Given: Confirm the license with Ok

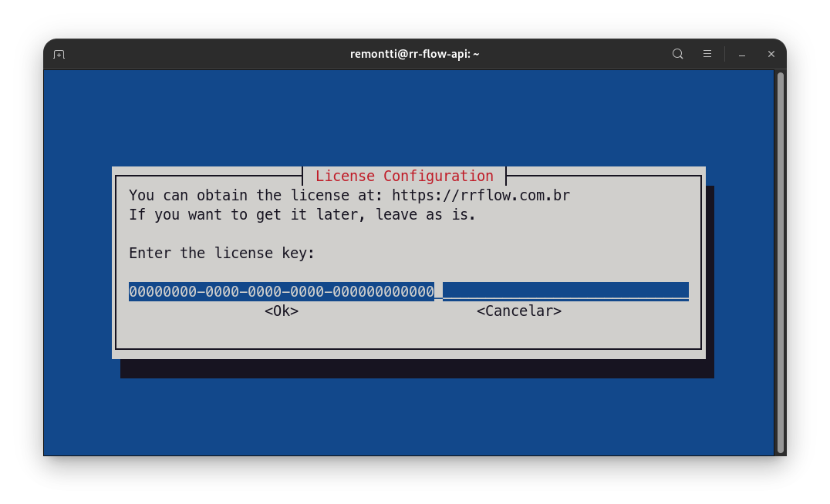Looking at the screenshot, I should (282, 311).
